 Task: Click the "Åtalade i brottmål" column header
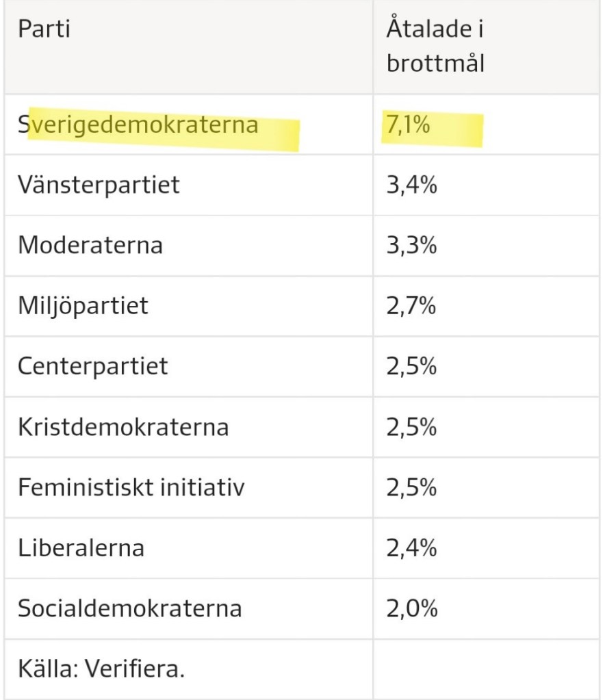pyautogui.click(x=436, y=47)
